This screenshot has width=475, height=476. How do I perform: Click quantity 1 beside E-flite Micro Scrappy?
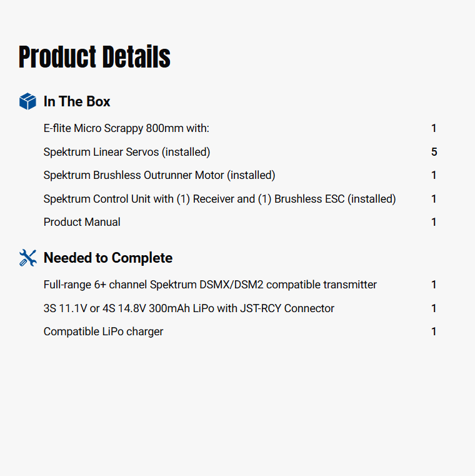[434, 128]
